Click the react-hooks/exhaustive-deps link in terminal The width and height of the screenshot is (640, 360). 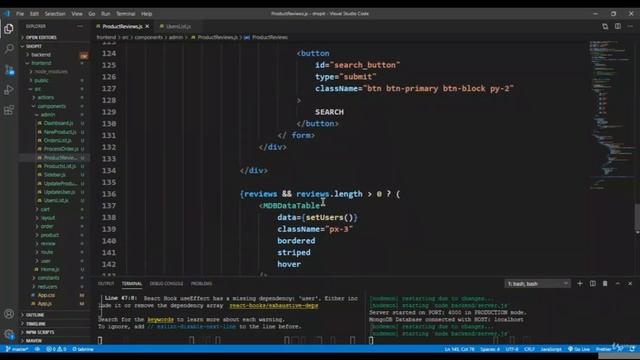click(x=273, y=306)
